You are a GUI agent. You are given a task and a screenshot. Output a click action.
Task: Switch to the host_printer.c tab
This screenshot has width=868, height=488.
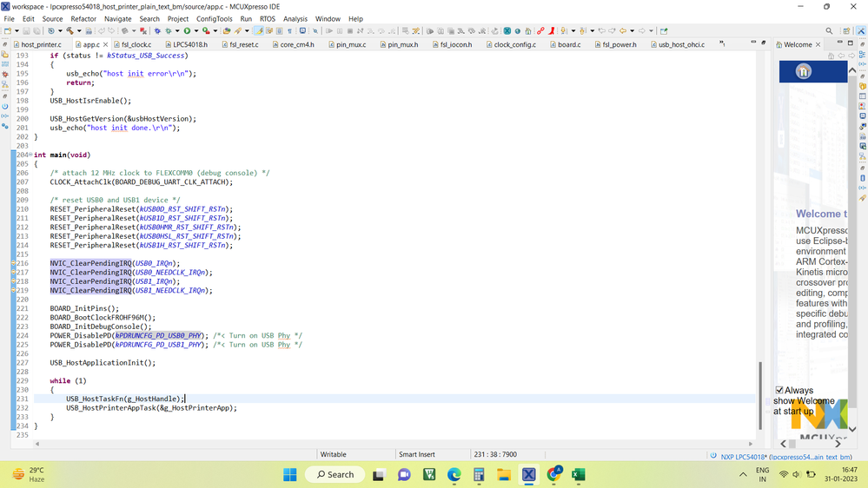(37, 44)
